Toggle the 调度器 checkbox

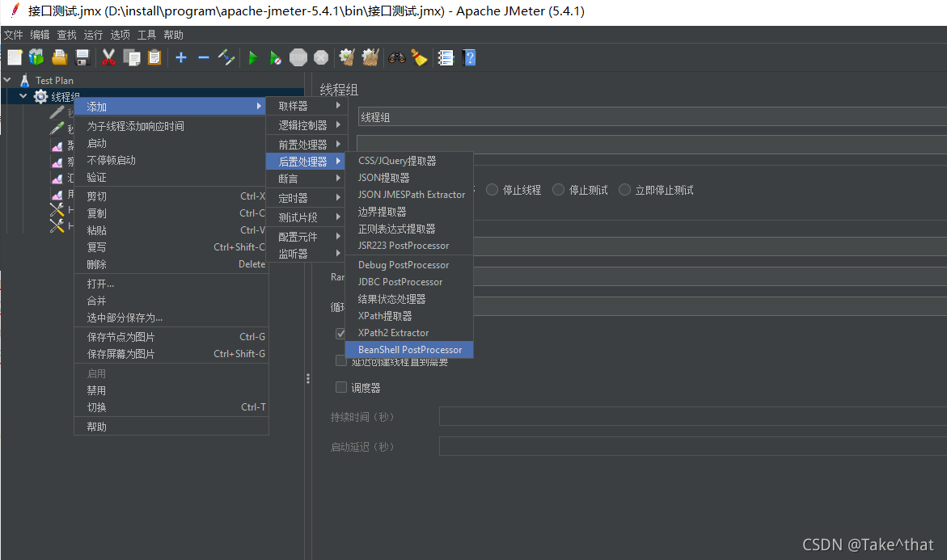341,387
